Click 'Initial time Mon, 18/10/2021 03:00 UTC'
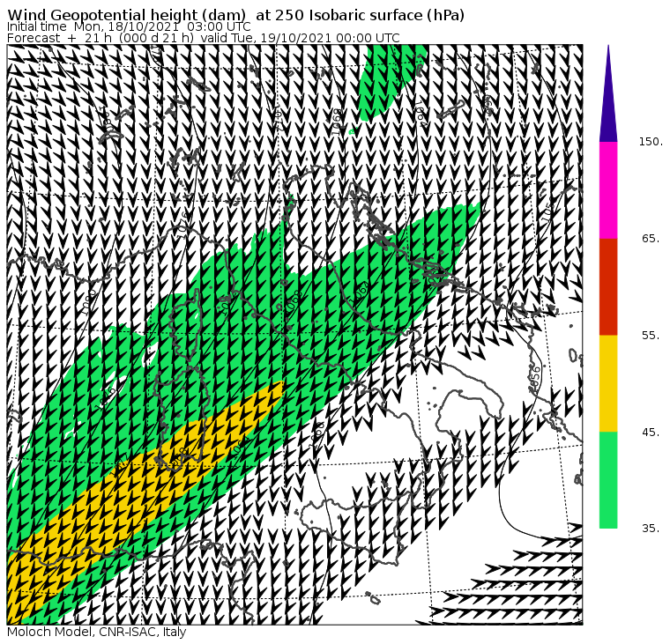 click(129, 26)
